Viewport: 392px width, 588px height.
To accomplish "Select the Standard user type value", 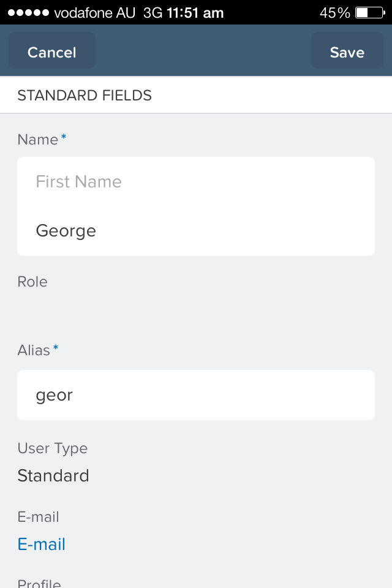I will coord(53,475).
